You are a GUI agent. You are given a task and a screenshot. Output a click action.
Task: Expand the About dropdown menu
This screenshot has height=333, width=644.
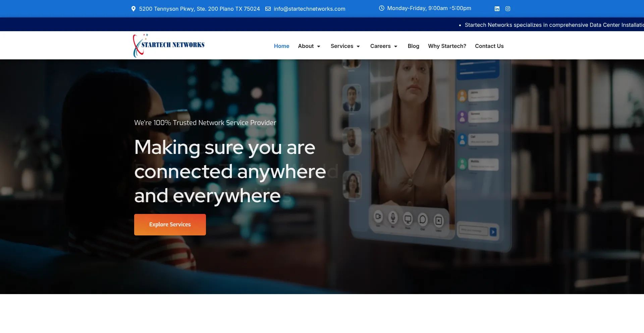pyautogui.click(x=309, y=46)
